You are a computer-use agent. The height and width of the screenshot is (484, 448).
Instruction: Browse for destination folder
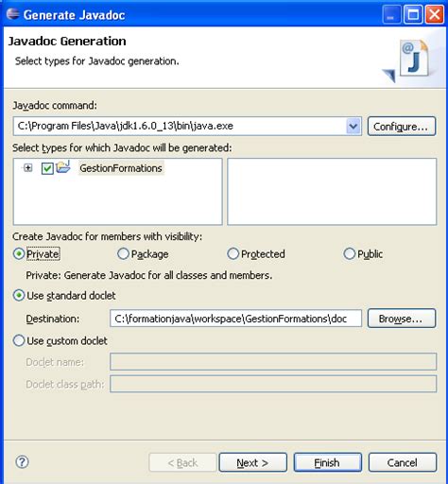pyautogui.click(x=402, y=319)
